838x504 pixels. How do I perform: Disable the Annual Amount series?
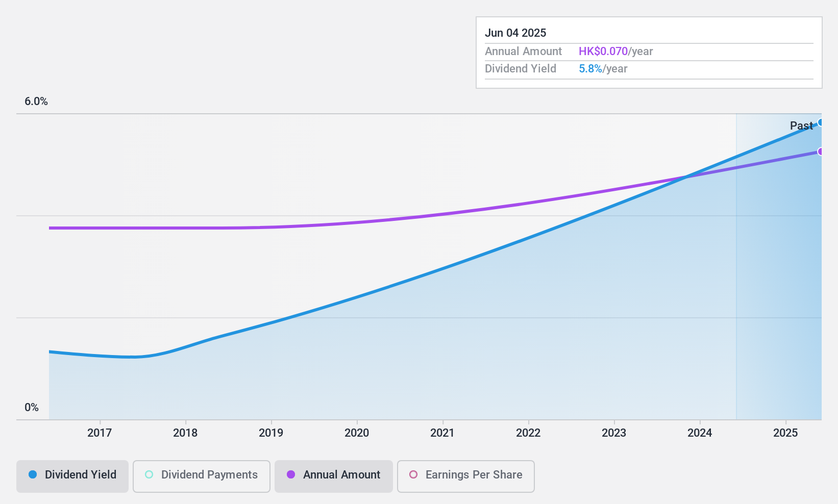click(x=333, y=475)
